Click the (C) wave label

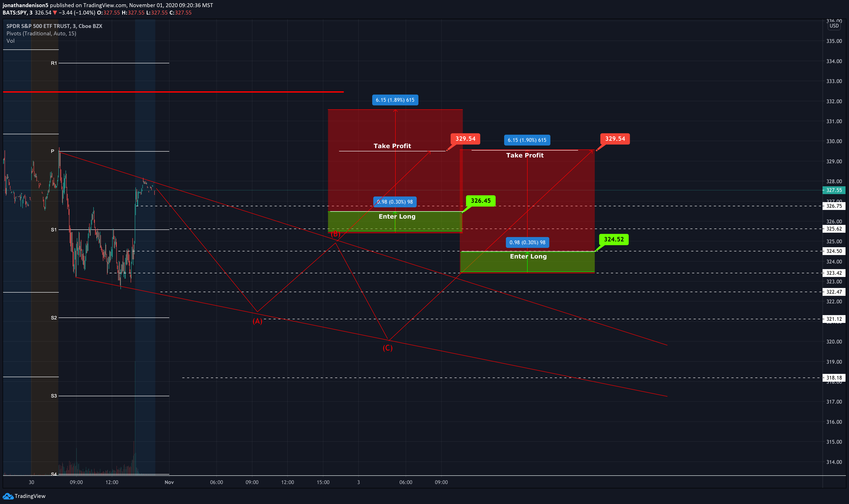click(x=387, y=348)
